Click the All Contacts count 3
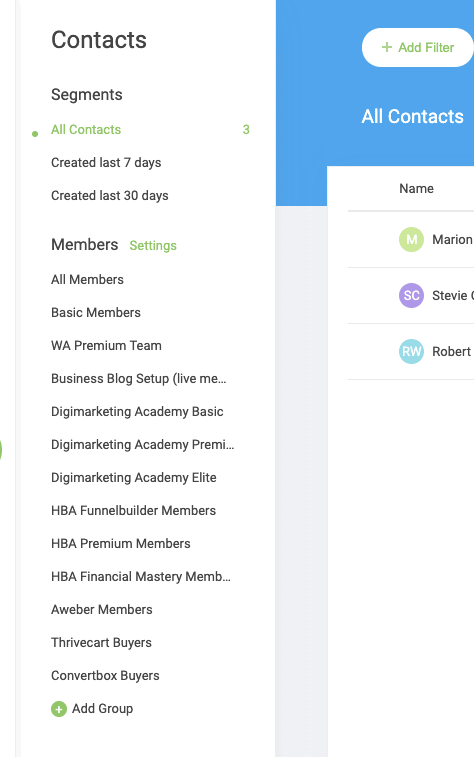The image size is (474, 757). (246, 129)
